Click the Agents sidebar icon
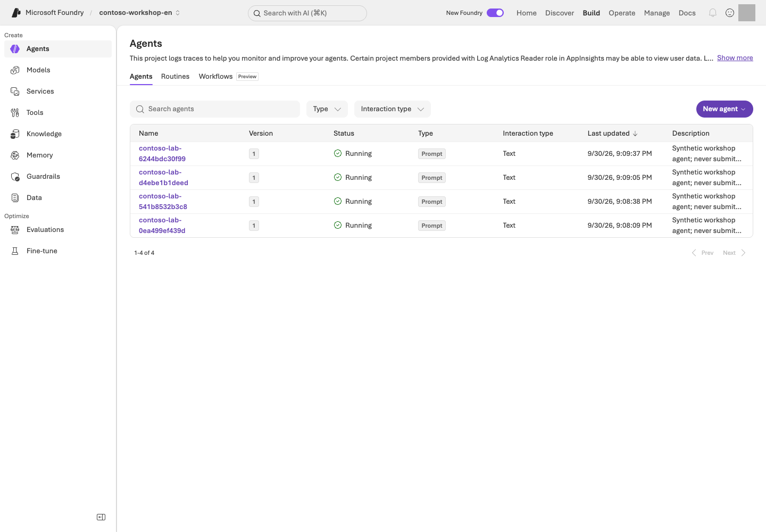The image size is (766, 532). (15, 49)
